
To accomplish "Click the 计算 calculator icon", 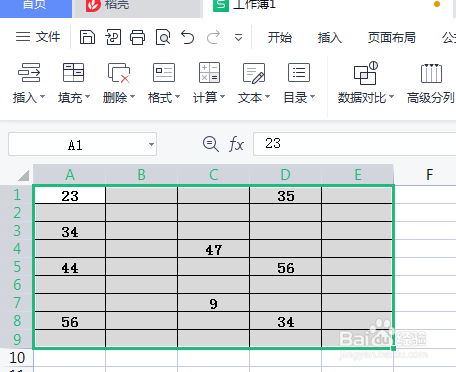I will [x=209, y=72].
